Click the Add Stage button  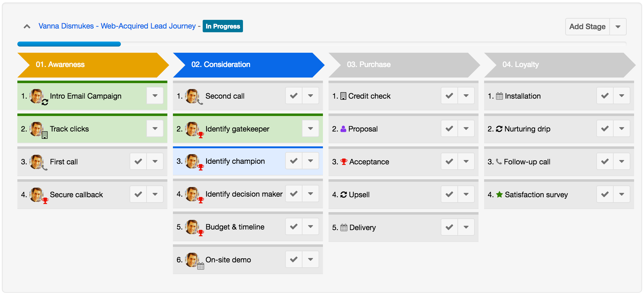pyautogui.click(x=587, y=27)
